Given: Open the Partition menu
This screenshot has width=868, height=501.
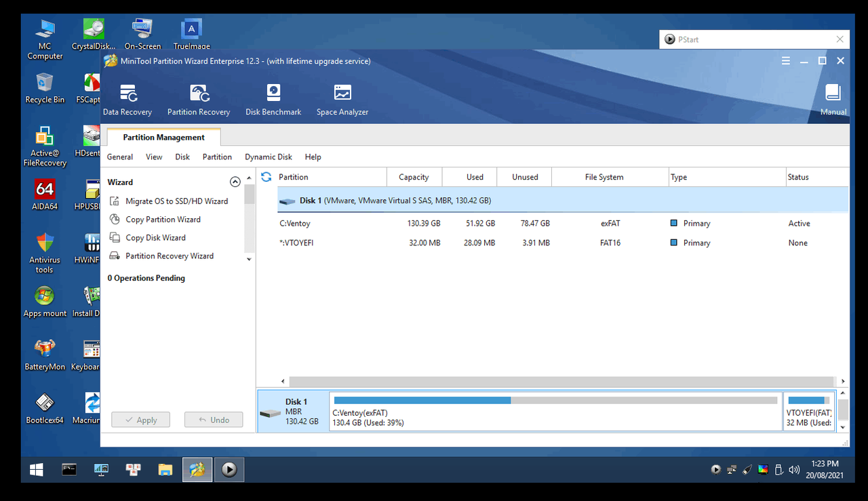Looking at the screenshot, I should tap(217, 157).
